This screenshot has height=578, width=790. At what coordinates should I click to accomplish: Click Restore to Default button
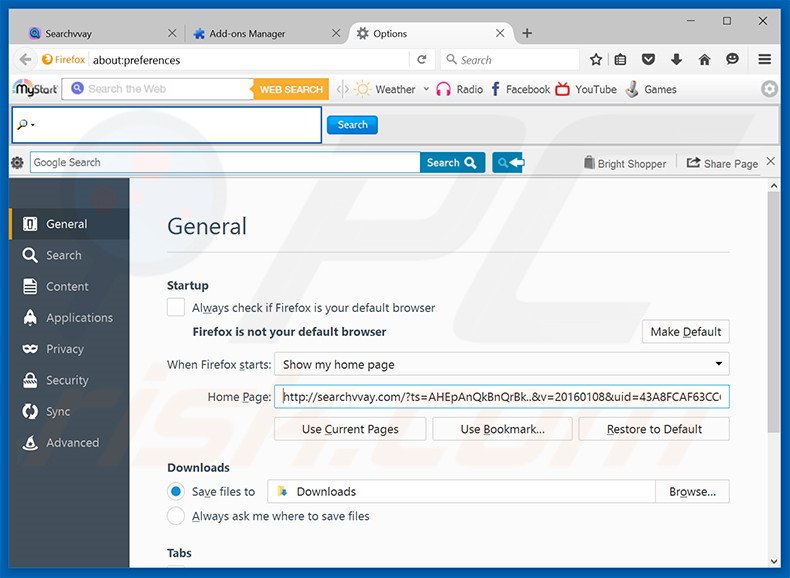654,429
